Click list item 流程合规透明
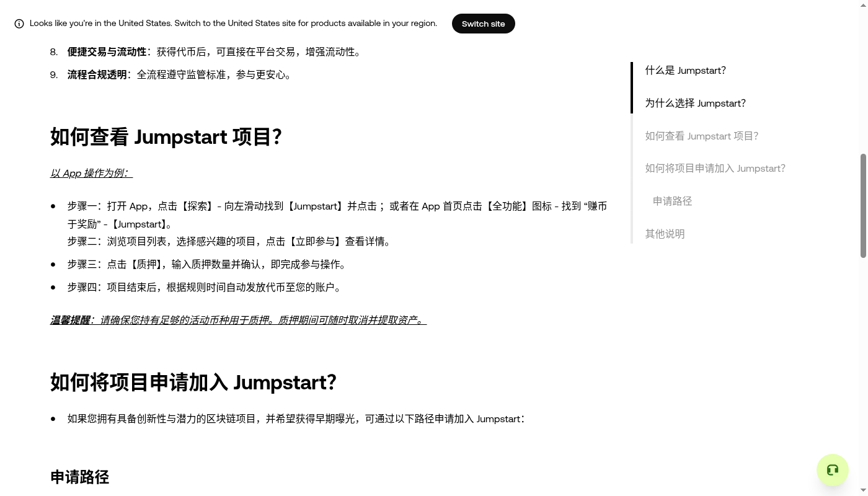The image size is (868, 496). pyautogui.click(x=180, y=74)
